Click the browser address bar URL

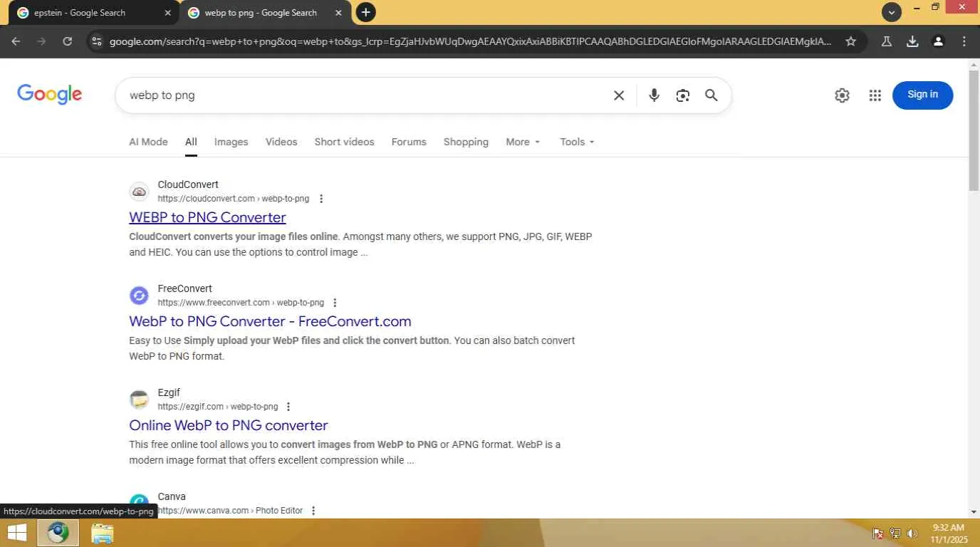[x=470, y=41]
